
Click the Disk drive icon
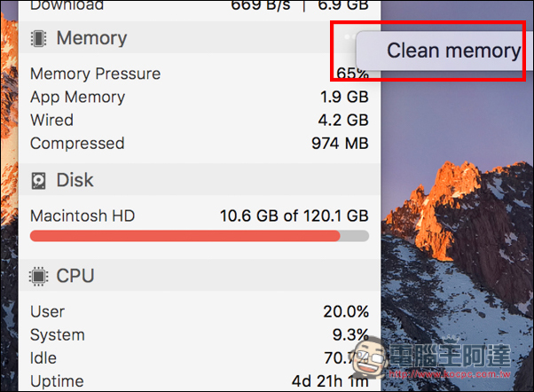pos(38,180)
